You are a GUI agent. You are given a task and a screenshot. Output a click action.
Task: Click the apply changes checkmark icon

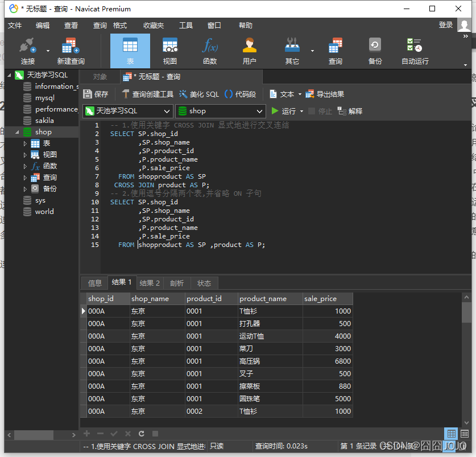click(114, 434)
